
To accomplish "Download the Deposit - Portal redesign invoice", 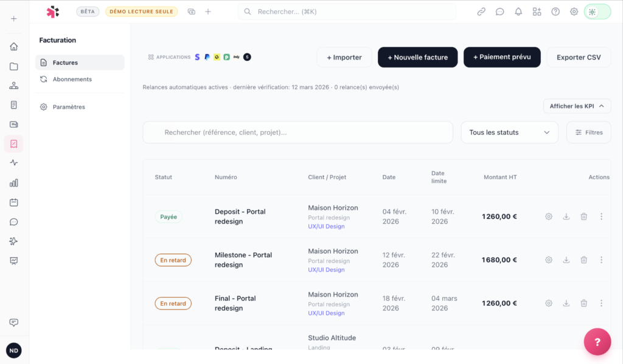I will (x=566, y=216).
